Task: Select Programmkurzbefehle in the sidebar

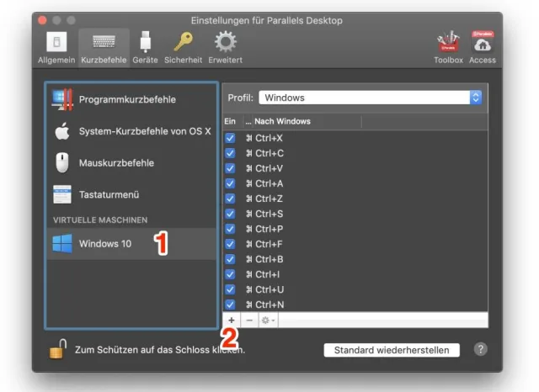Action: point(131,99)
